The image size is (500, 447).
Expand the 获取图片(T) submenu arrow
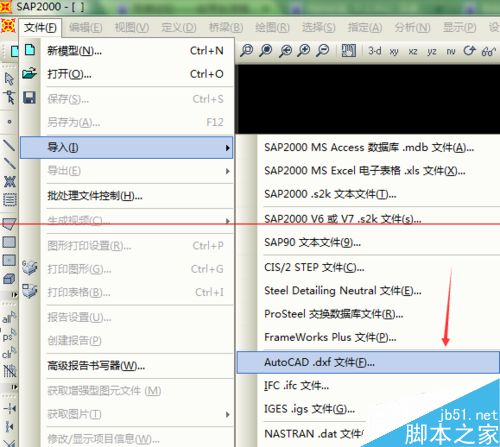click(x=227, y=414)
